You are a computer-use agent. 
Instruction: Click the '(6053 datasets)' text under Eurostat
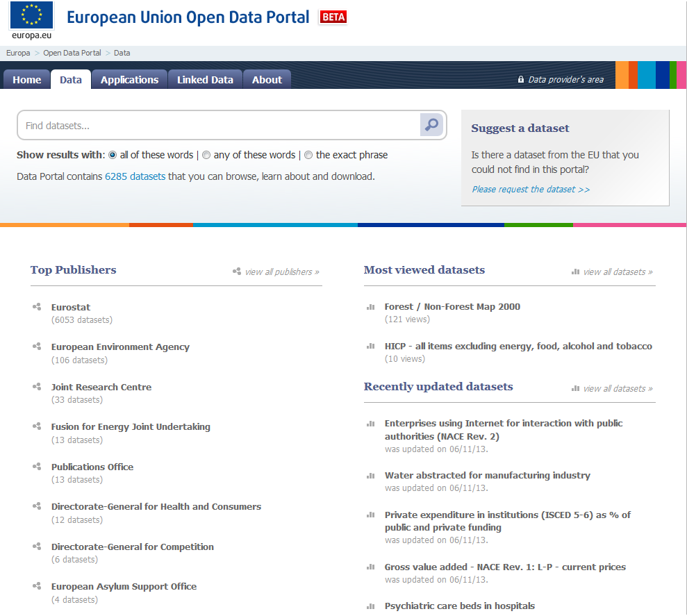(82, 320)
